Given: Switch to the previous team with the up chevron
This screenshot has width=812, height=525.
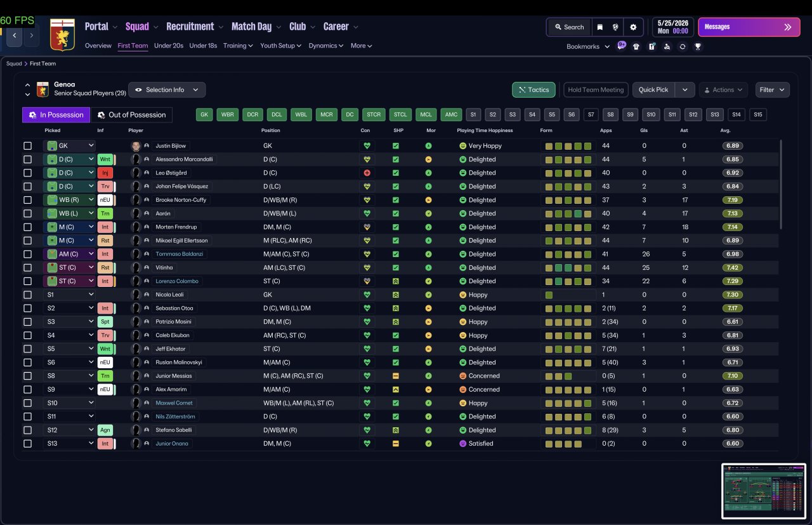Looking at the screenshot, I should [27, 84].
